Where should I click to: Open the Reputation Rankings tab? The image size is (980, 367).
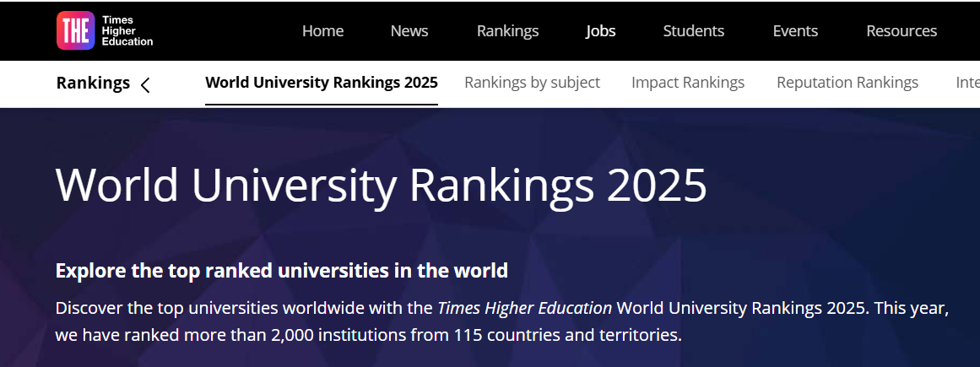847,83
